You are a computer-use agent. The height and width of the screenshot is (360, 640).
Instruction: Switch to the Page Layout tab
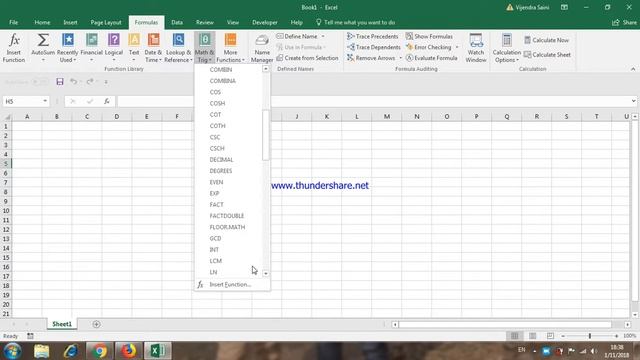pos(106,22)
